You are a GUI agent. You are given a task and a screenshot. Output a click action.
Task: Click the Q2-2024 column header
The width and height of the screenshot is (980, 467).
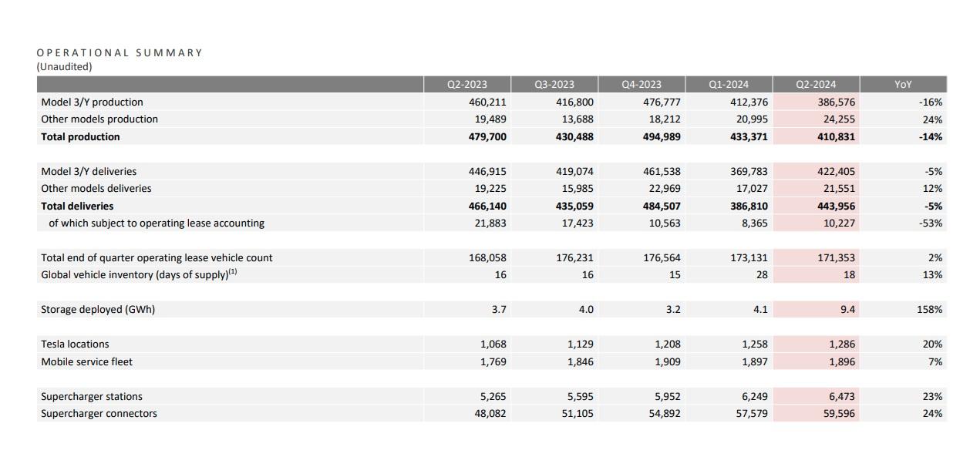coord(816,84)
